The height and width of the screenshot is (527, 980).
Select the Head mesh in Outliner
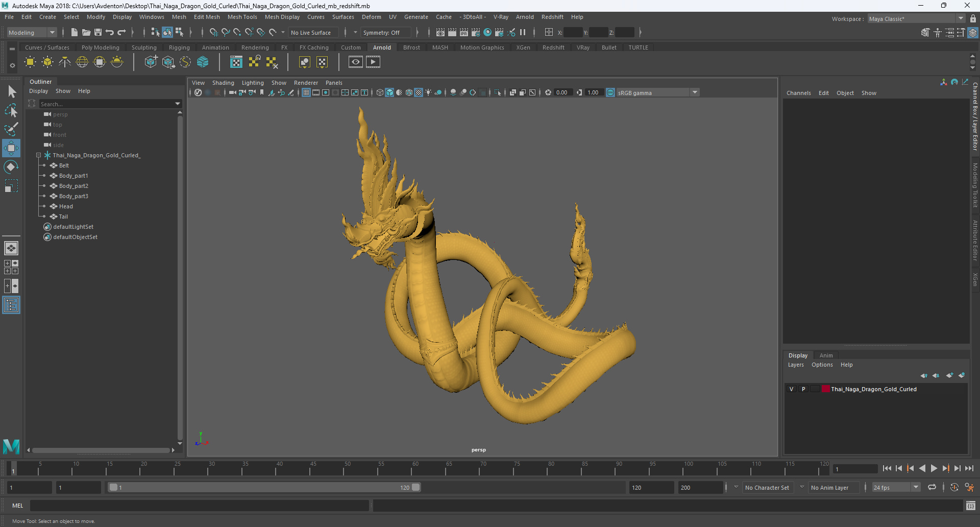tap(66, 206)
